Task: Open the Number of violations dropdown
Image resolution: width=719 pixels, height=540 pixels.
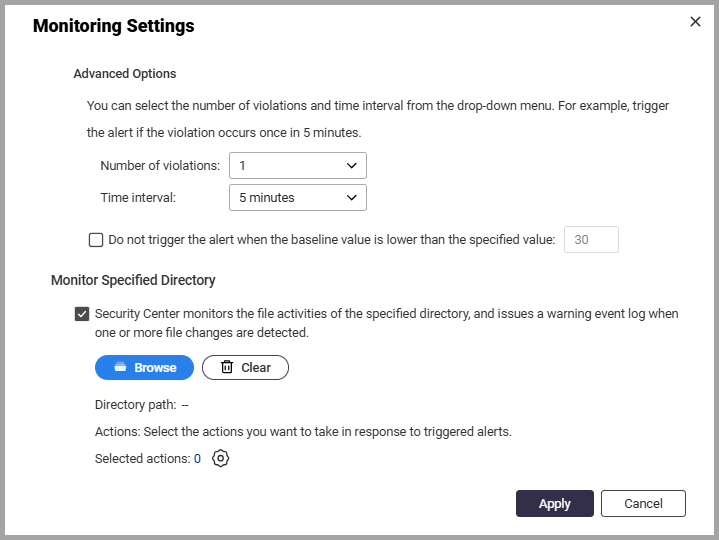Action: point(298,165)
